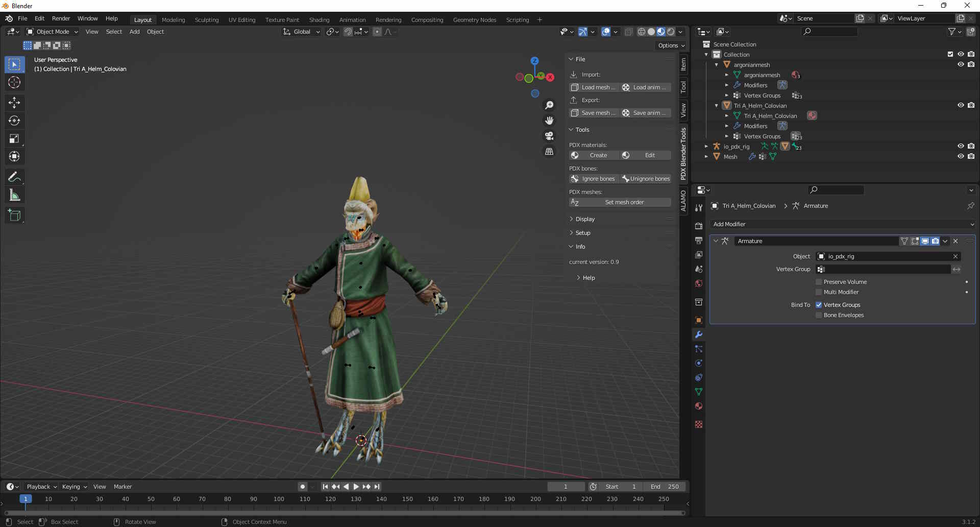Viewport: 980px width, 527px height.
Task: Open the Add Modifier dropdown
Action: pos(843,224)
